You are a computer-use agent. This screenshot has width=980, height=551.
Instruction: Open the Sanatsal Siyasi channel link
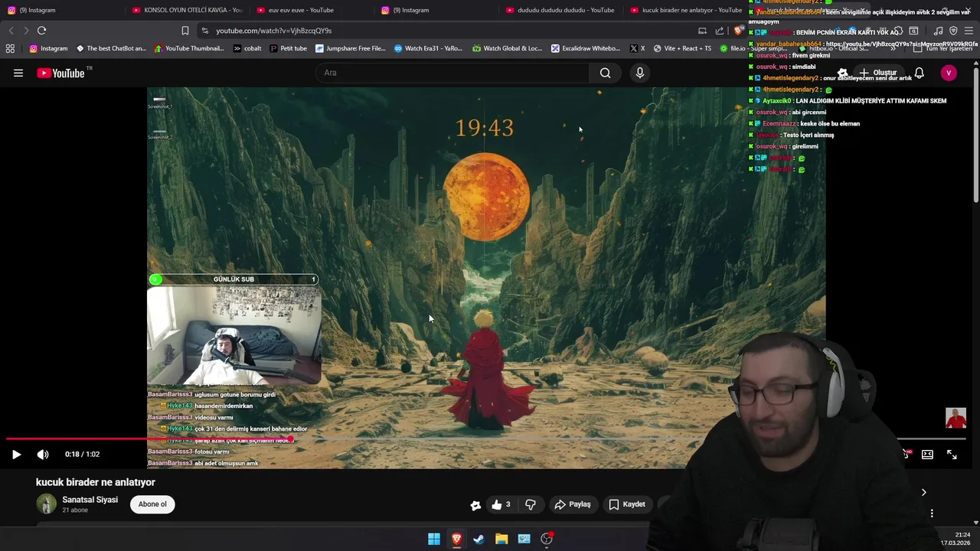point(90,500)
